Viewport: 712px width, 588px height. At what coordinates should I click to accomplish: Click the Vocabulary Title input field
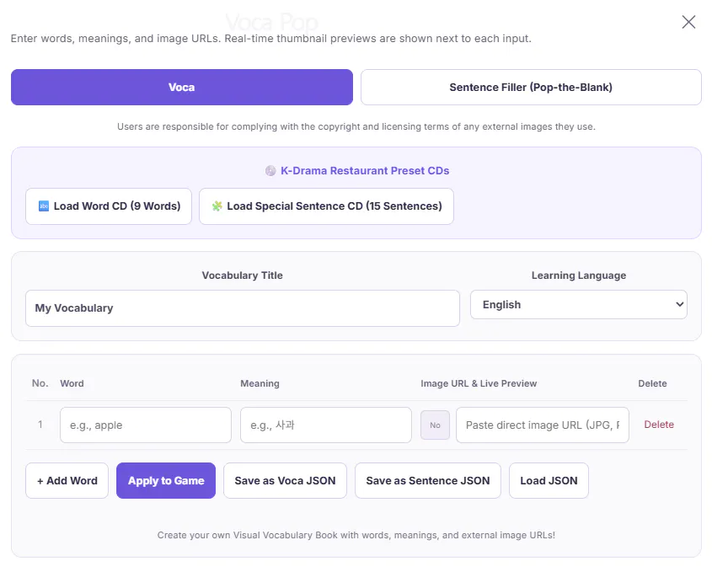tap(243, 308)
